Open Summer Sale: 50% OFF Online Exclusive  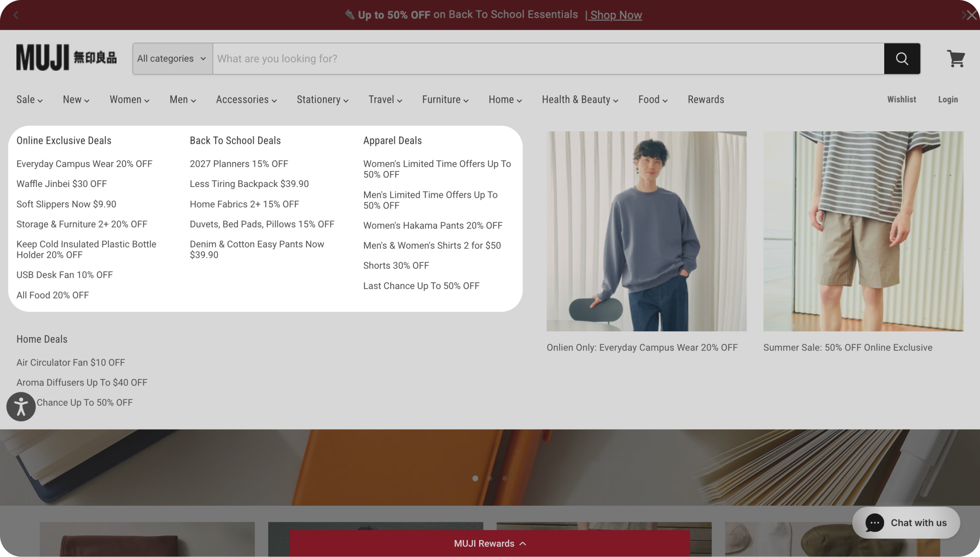point(848,348)
